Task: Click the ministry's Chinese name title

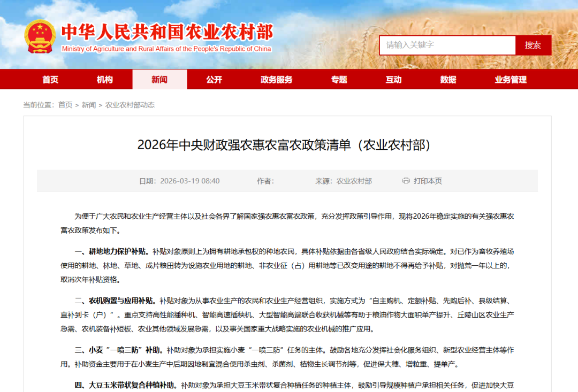Action: point(167,32)
